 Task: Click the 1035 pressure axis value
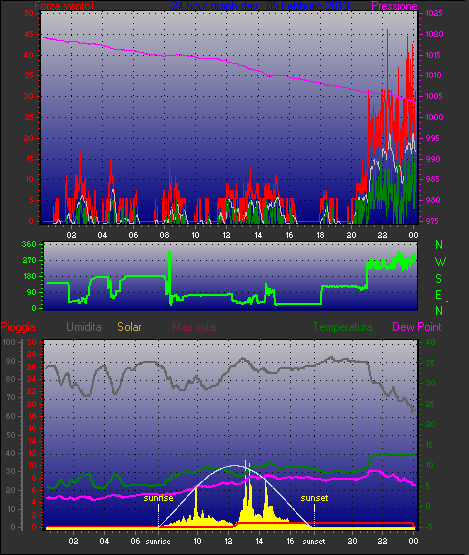click(434, 13)
